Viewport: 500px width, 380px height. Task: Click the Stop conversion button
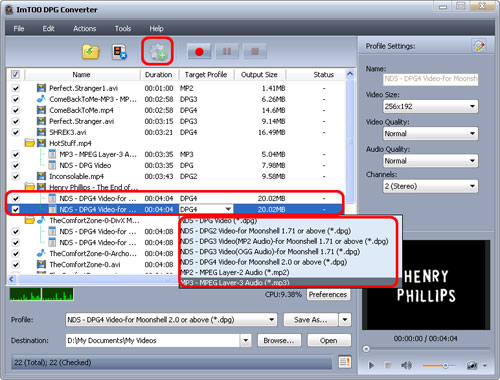(255, 52)
